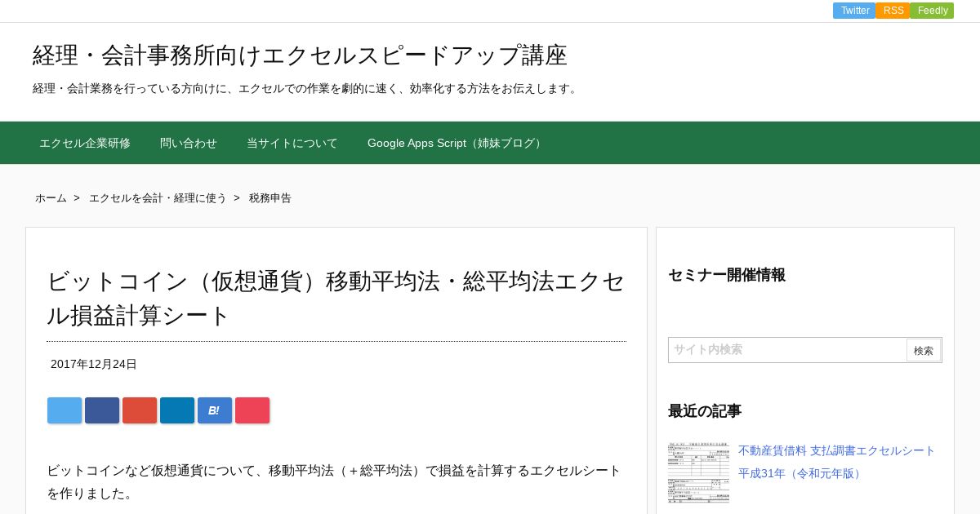
Task: Click the 検索 search button
Action: [924, 351]
